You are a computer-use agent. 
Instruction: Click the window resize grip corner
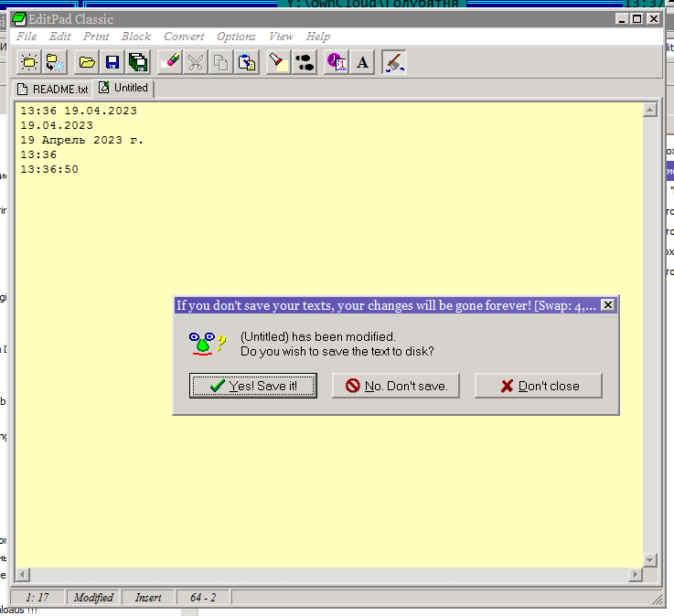point(658,599)
